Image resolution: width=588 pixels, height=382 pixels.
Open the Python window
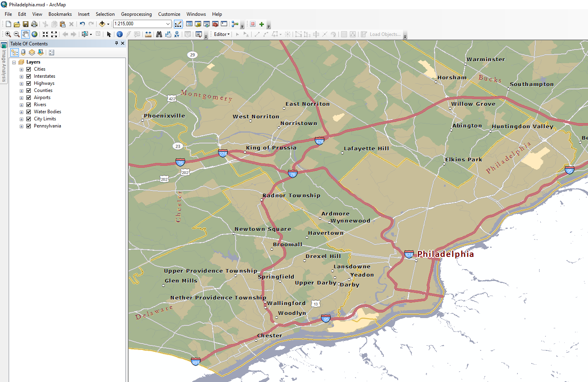tap(224, 24)
